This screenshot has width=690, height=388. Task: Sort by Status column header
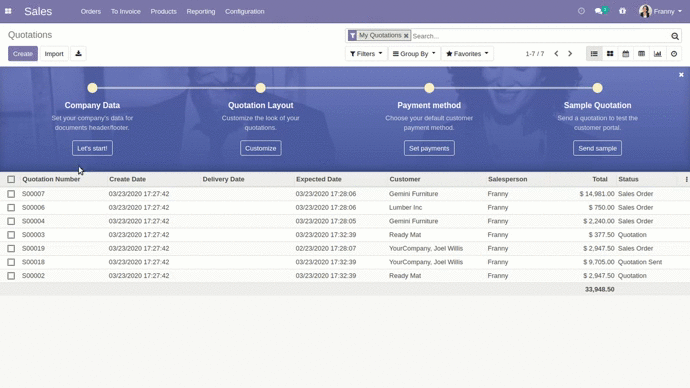pyautogui.click(x=628, y=179)
